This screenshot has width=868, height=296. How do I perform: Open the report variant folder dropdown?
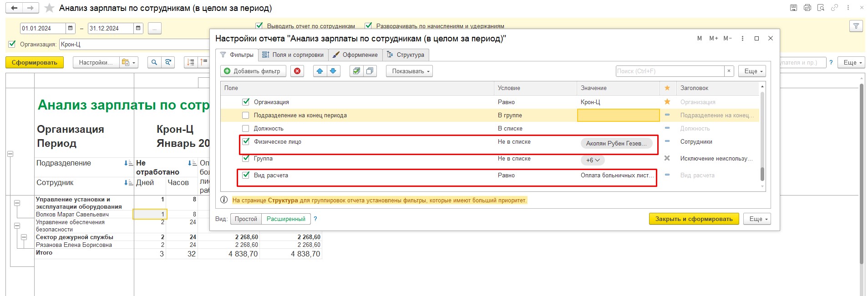pyautogui.click(x=128, y=62)
